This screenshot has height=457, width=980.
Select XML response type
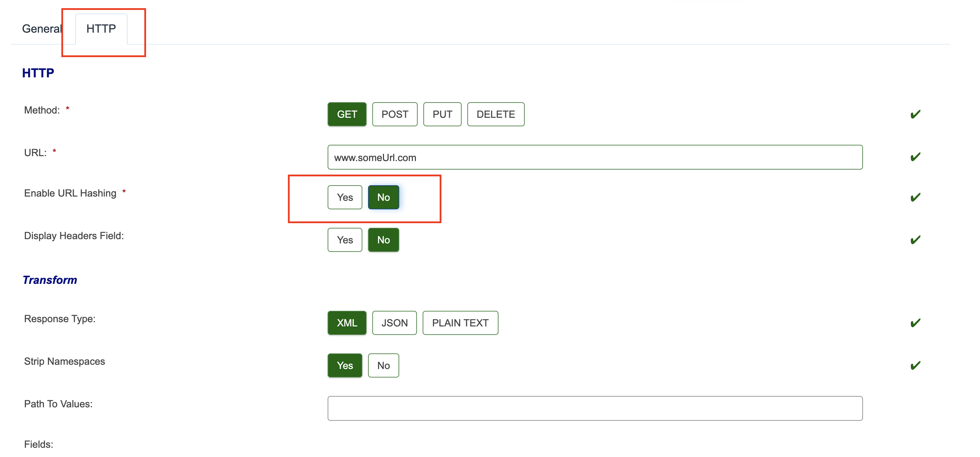346,323
